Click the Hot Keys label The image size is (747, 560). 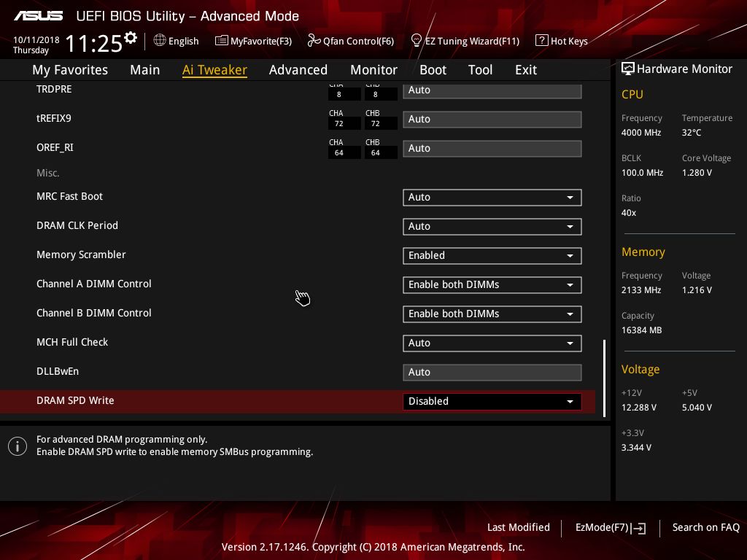[x=569, y=41]
